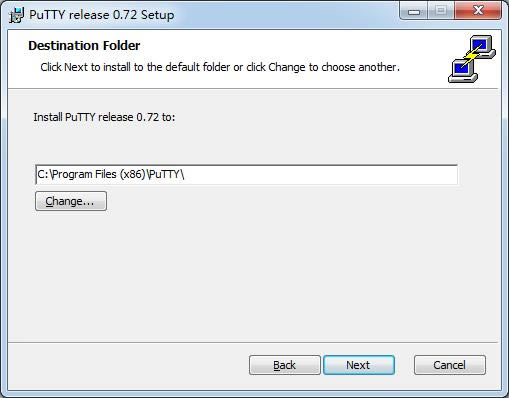Minimize the PuTTY Setup window
The image size is (509, 398).
pyautogui.click(x=414, y=12)
